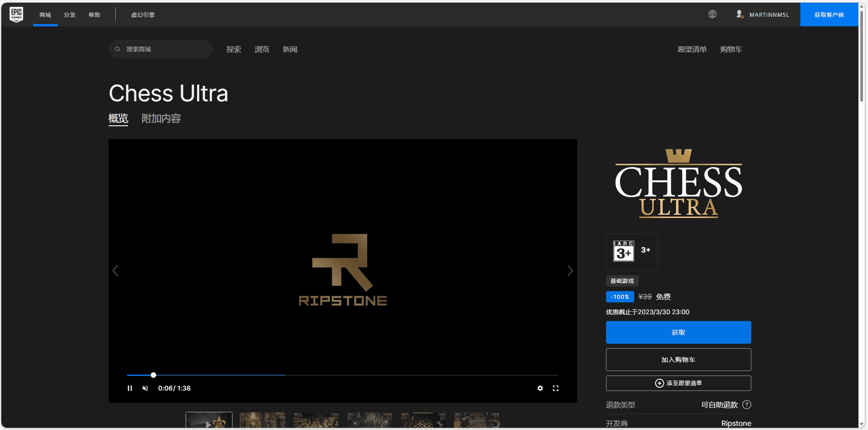
Task: Open the 购物车 cart link
Action: click(x=731, y=49)
